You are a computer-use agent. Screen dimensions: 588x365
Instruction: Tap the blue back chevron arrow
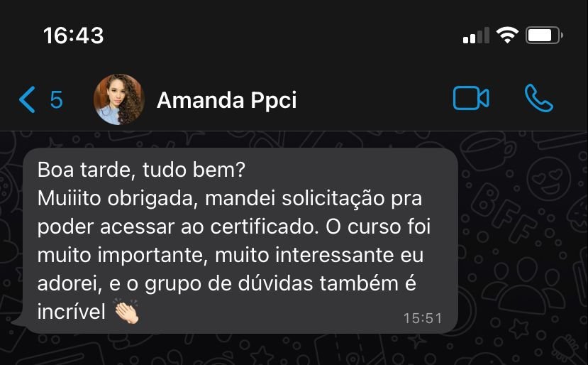coord(27,99)
